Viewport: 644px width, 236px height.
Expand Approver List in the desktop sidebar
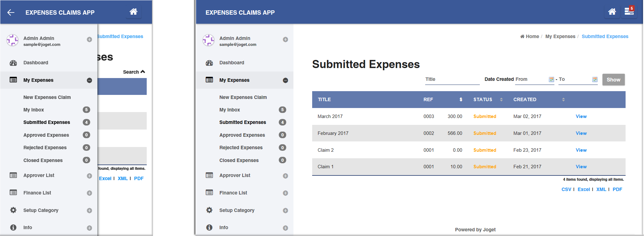pyautogui.click(x=285, y=176)
